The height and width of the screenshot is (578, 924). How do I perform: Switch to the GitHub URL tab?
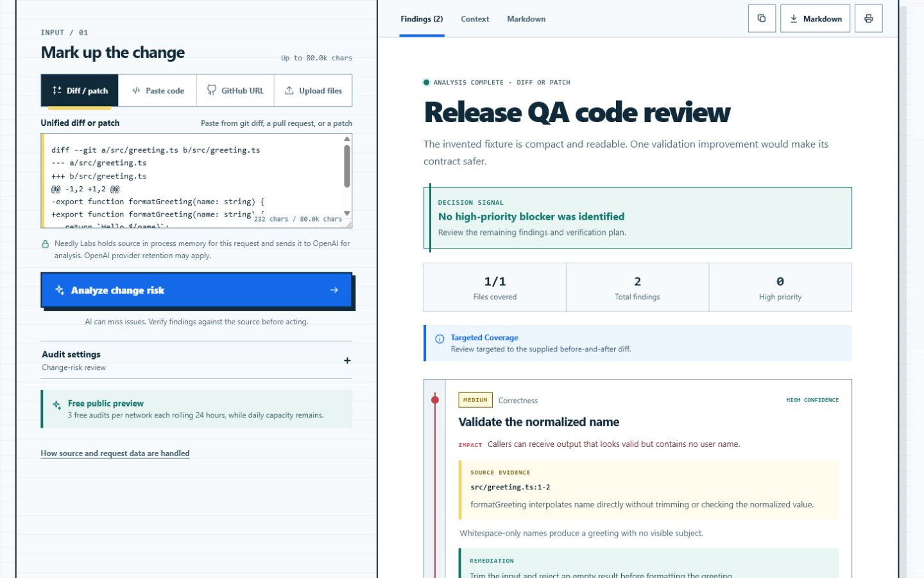coord(235,91)
